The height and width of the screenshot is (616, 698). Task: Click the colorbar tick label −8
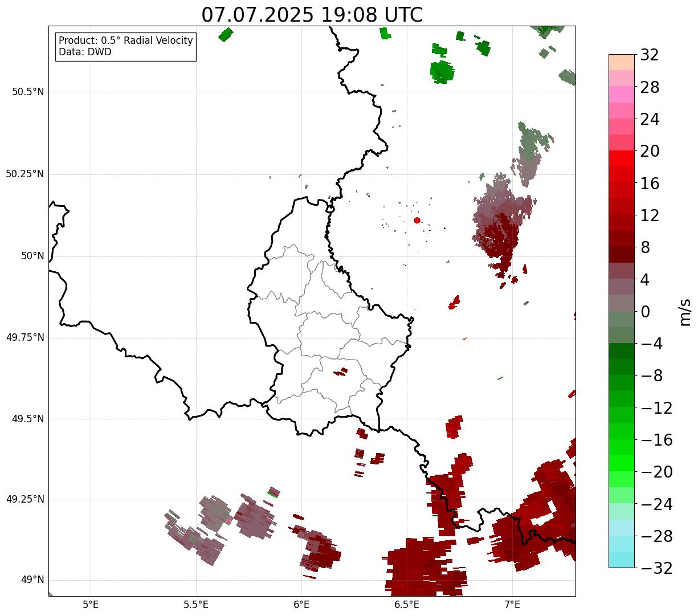pyautogui.click(x=651, y=376)
